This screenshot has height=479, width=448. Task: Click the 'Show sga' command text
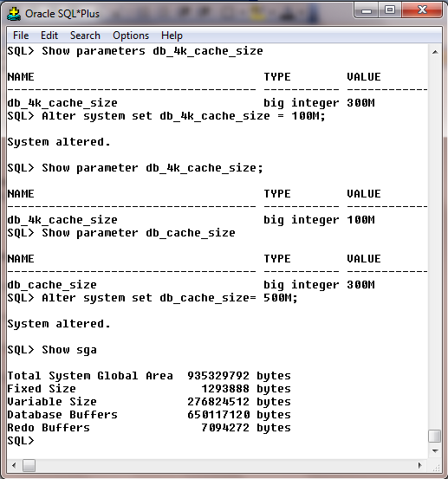(x=69, y=350)
